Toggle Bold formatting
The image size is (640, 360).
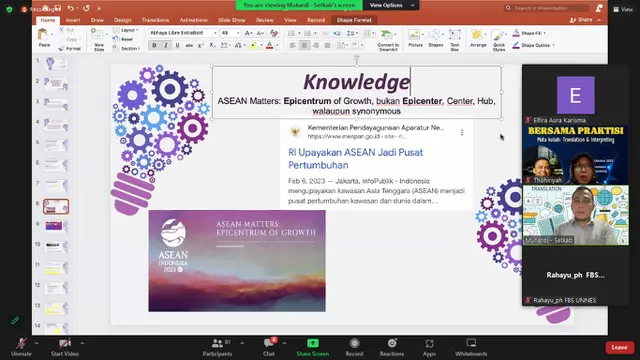[154, 45]
